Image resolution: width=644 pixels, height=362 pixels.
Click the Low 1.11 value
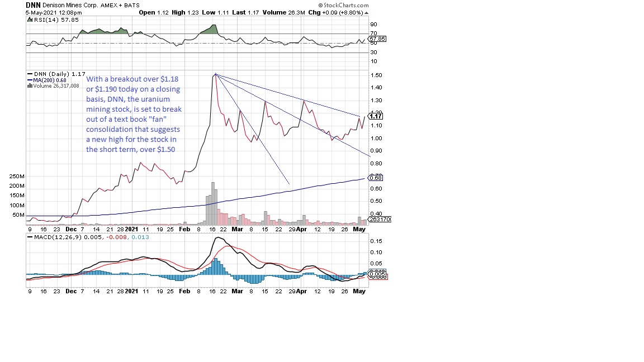[x=216, y=12]
